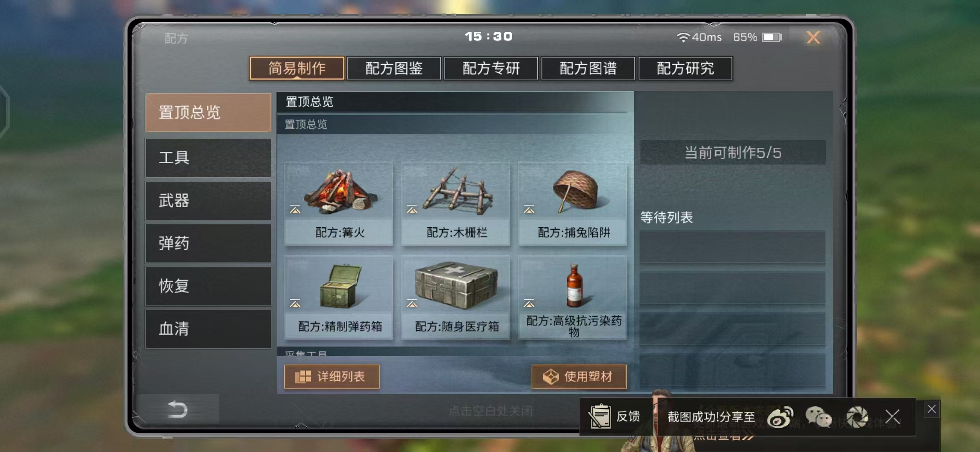Image resolution: width=980 pixels, height=452 pixels.
Task: Toggle the pin-to-top marker on the campfire recipe
Action: coord(295,210)
